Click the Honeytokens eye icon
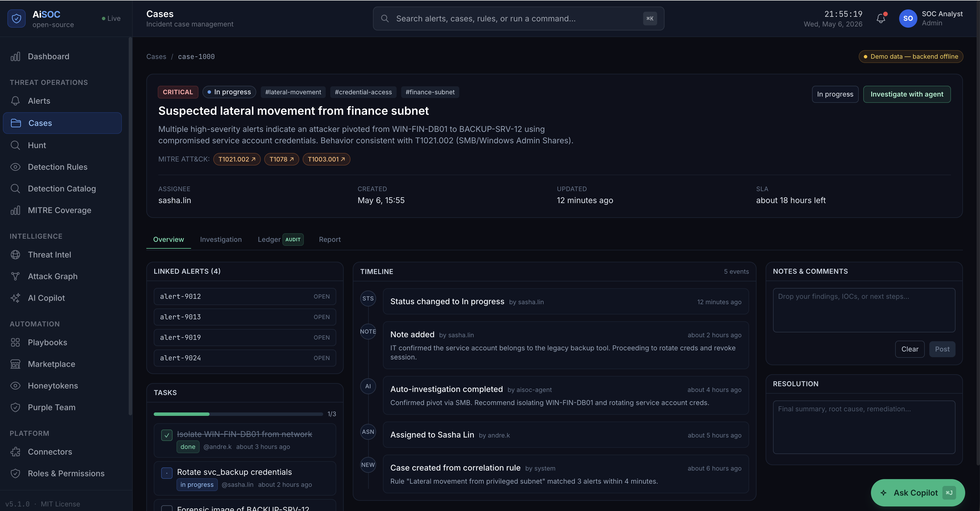 click(15, 386)
